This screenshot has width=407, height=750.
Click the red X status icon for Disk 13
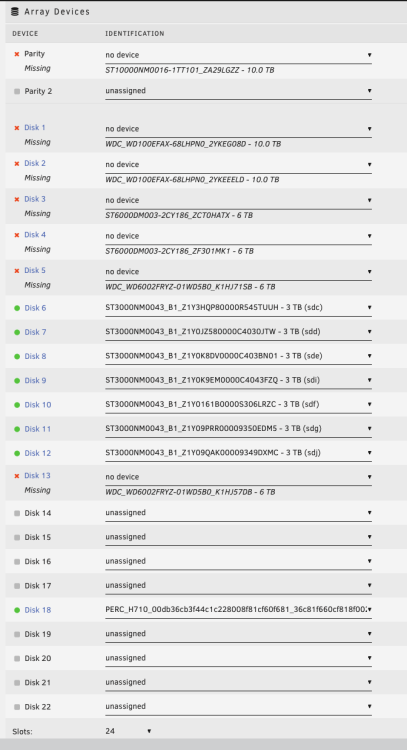17,476
